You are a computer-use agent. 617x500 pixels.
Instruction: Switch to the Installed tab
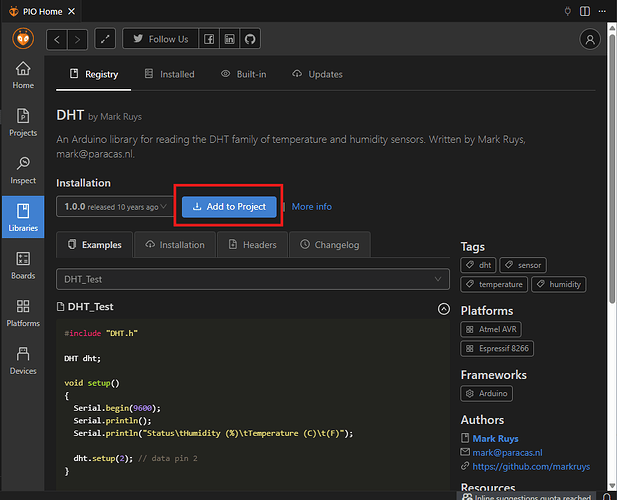(169, 74)
